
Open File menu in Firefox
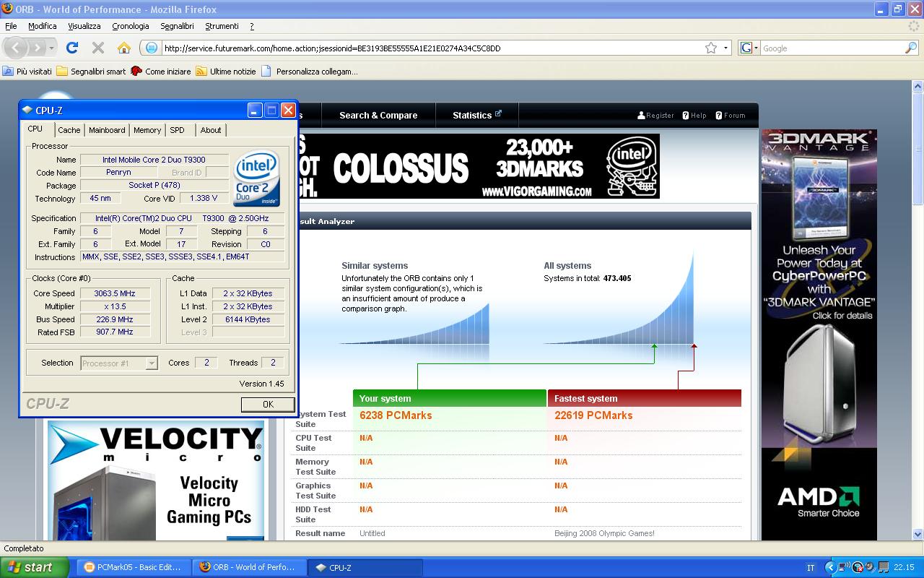pyautogui.click(x=11, y=26)
